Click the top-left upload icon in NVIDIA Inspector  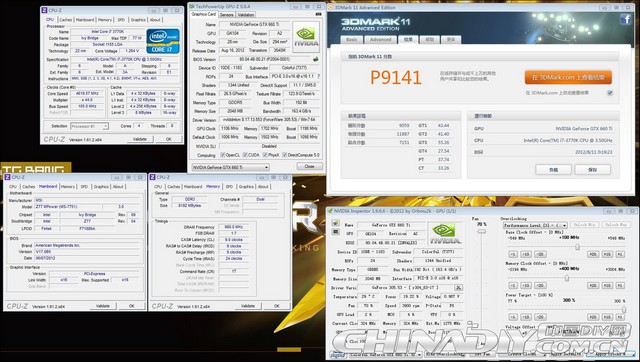point(335,223)
